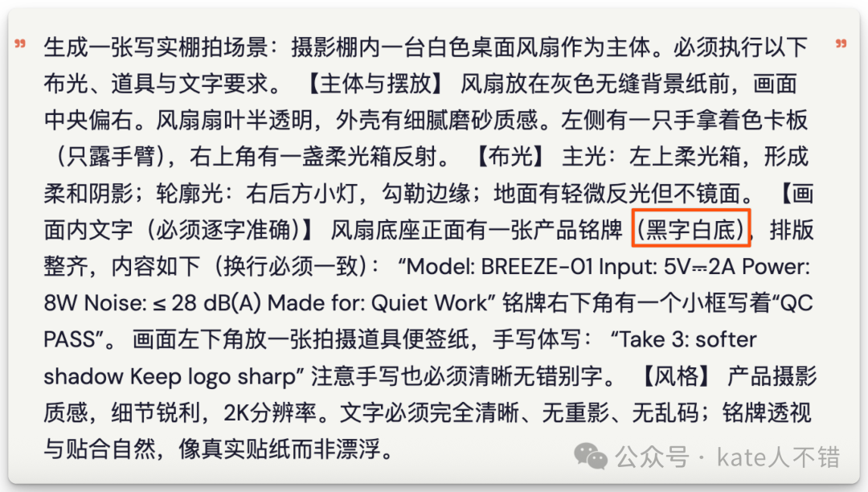Image resolution: width=868 pixels, height=492 pixels.
Task: Click the watermark text kate人不错
Action: click(x=778, y=457)
